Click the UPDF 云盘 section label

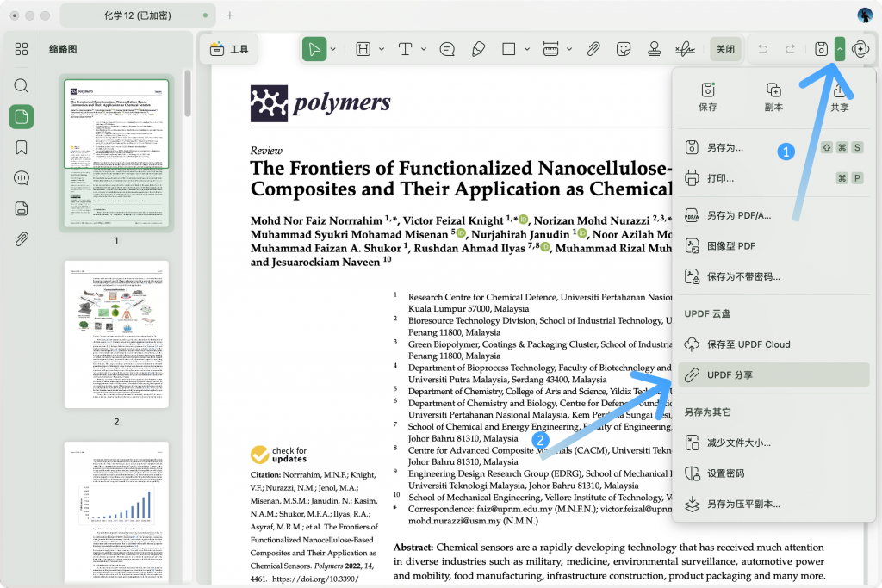707,313
